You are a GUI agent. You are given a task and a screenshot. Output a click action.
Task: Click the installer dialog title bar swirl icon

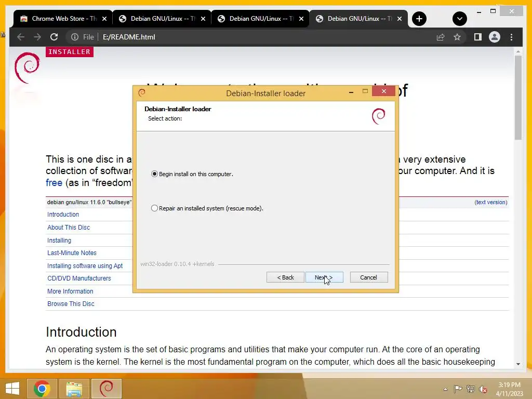[x=142, y=92]
